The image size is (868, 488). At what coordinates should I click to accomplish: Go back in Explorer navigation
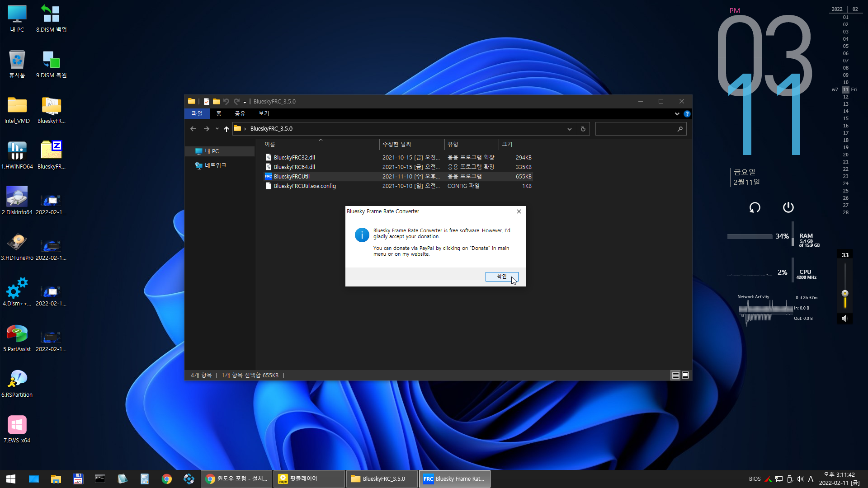click(193, 129)
